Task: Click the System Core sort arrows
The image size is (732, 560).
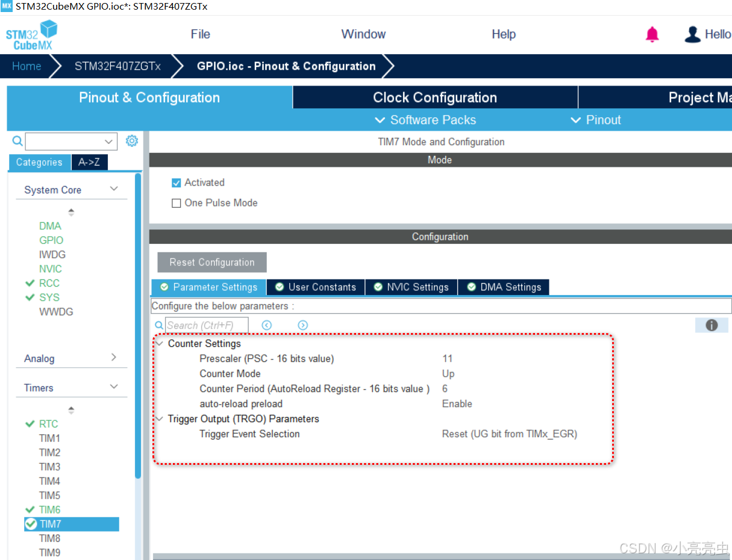Action: (71, 212)
